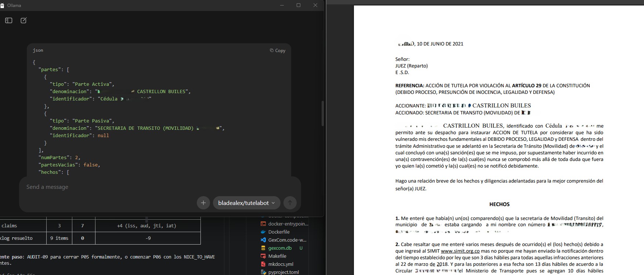Open Dockerfile in the file explorer
644x275 pixels.
pyautogui.click(x=279, y=232)
